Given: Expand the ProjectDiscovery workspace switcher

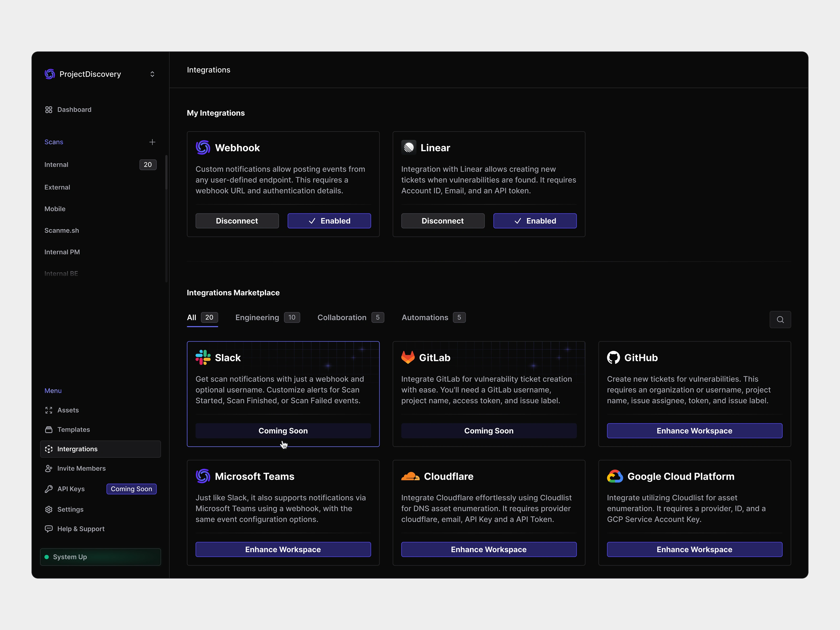Looking at the screenshot, I should click(152, 74).
